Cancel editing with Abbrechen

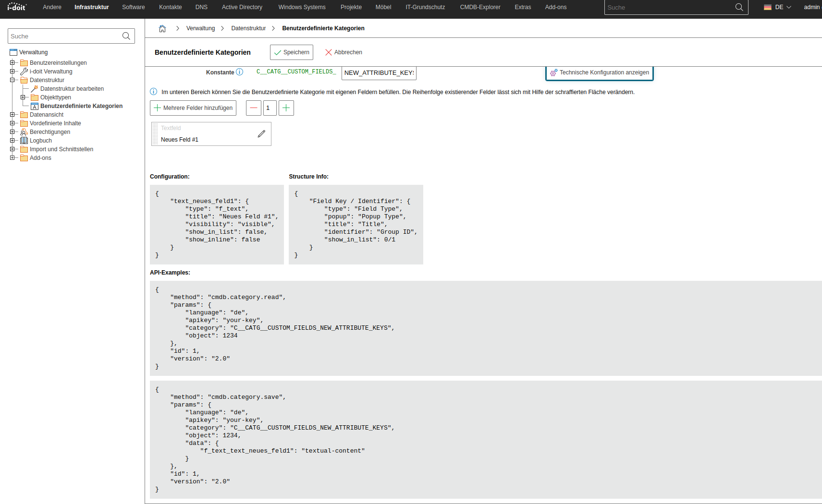(x=344, y=52)
